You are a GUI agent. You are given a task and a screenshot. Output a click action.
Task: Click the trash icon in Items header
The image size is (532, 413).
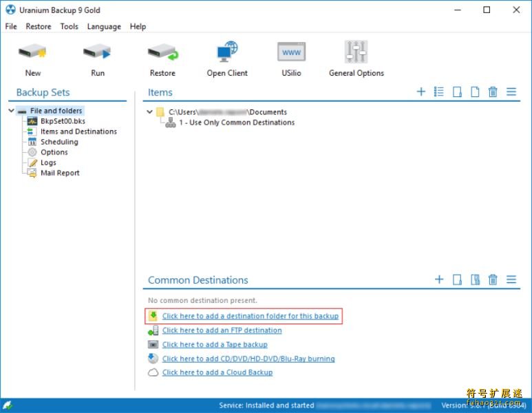click(493, 92)
